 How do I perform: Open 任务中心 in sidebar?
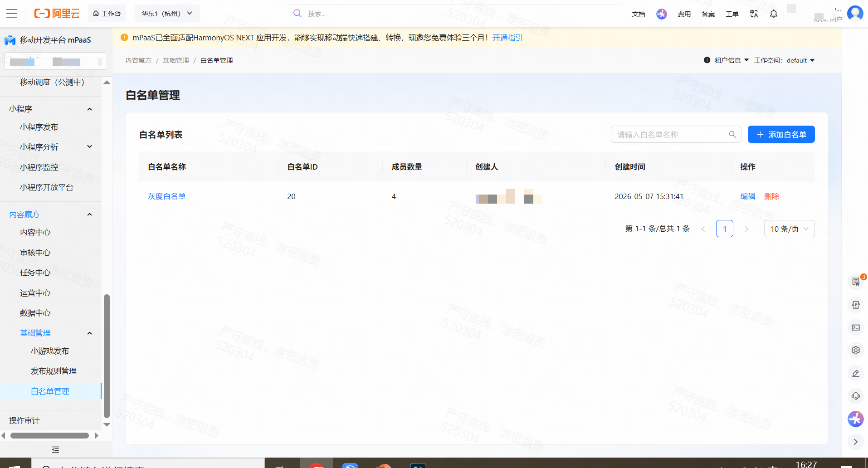35,273
